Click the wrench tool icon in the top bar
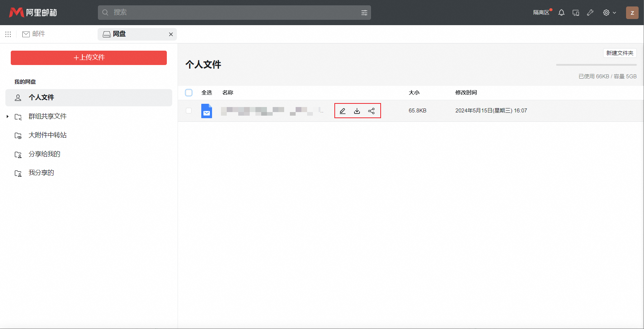This screenshot has height=329, width=644. point(590,13)
